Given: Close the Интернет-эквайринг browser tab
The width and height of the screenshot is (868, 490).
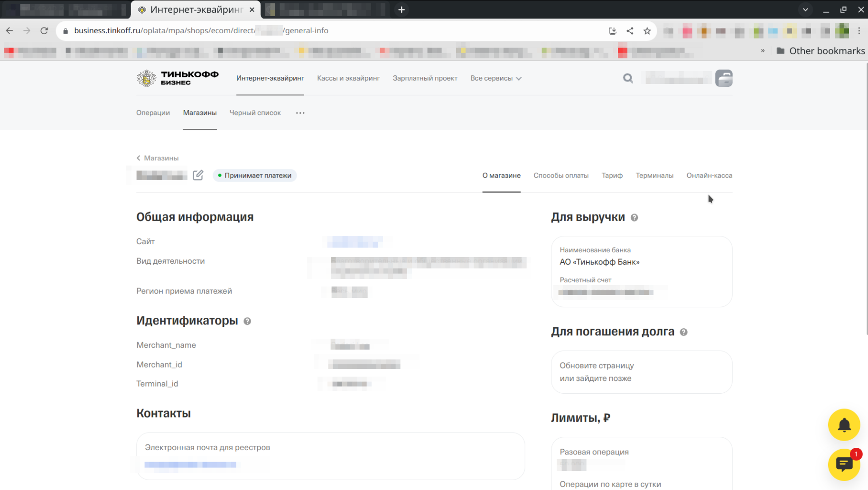Looking at the screenshot, I should [252, 9].
